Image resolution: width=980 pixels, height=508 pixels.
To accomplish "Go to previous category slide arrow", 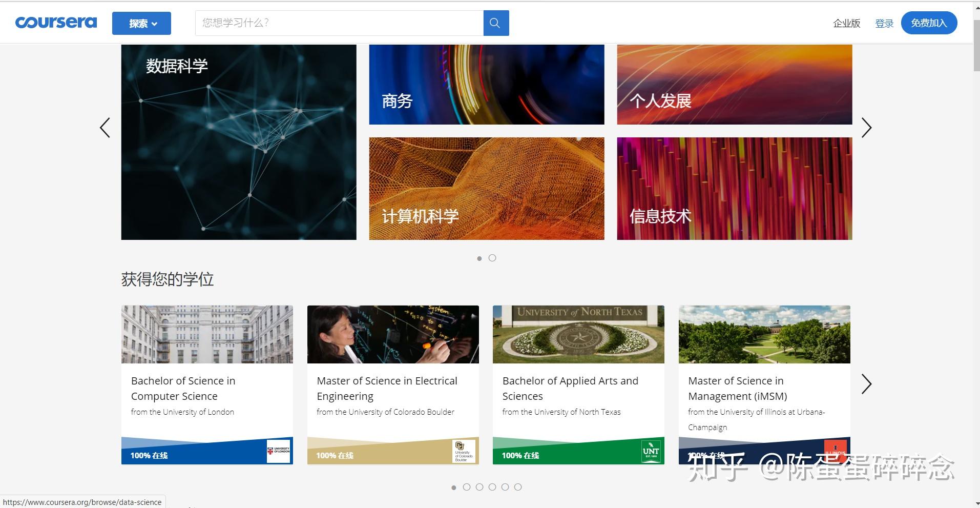I will (x=105, y=128).
